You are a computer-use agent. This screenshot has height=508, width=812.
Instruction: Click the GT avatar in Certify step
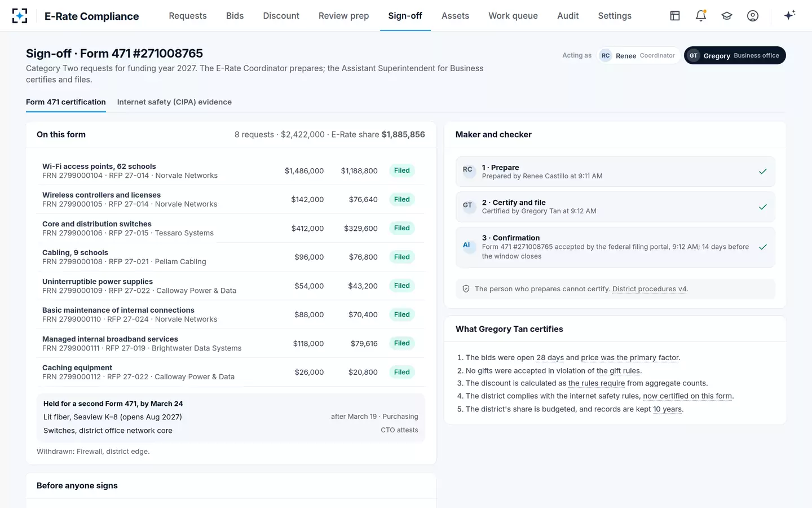click(468, 205)
